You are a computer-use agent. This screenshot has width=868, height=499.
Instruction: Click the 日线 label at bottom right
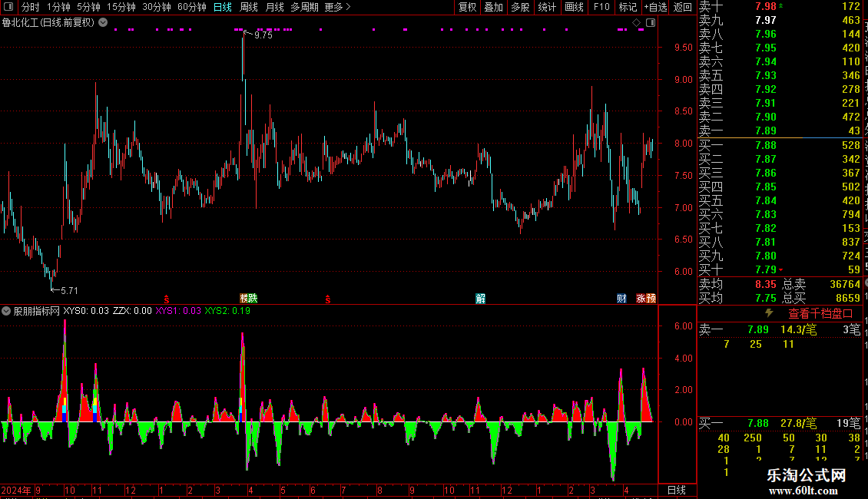click(x=677, y=490)
